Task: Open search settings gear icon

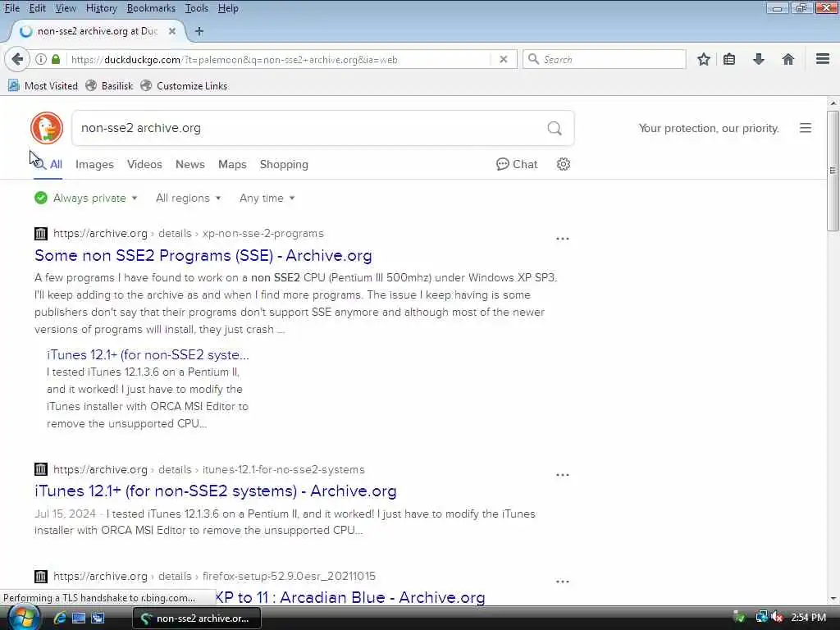Action: [x=563, y=164]
